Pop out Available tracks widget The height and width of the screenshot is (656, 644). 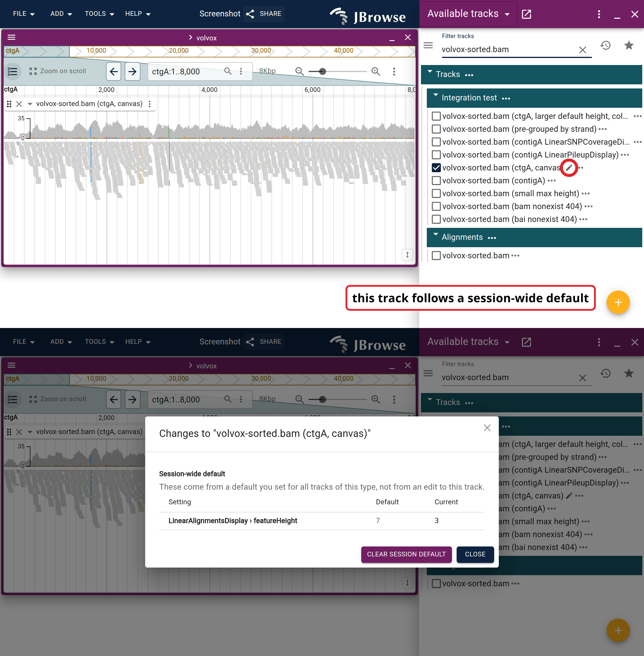526,14
